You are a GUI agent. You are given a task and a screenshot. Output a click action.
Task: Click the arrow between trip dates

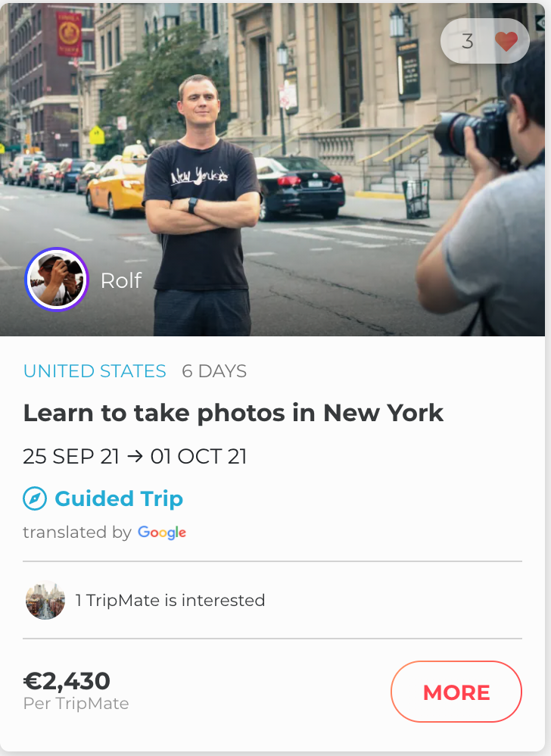(x=135, y=457)
